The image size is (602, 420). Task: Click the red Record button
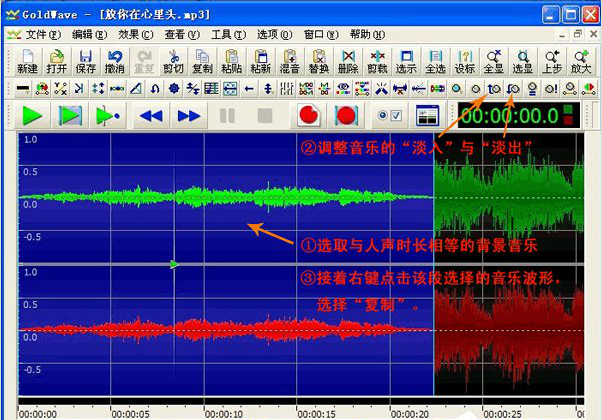tap(308, 115)
